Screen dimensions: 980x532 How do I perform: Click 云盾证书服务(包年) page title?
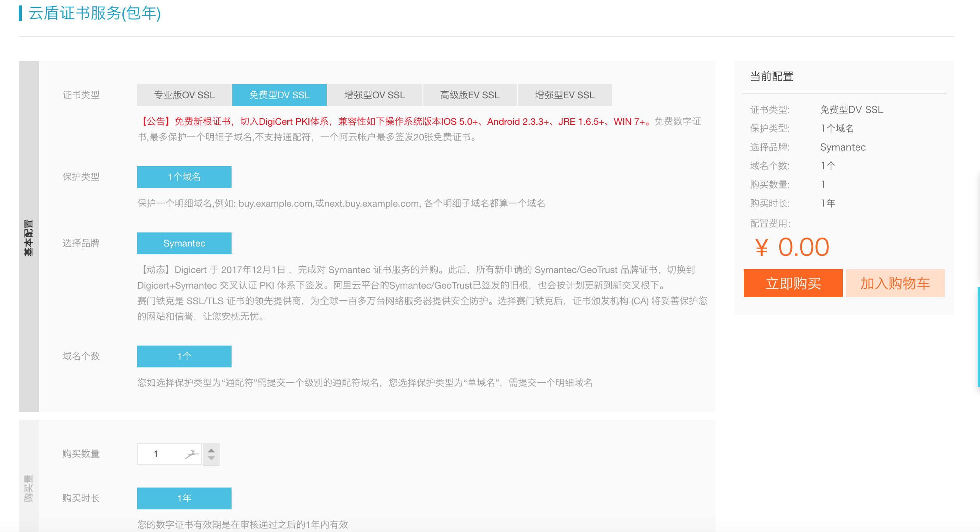point(95,13)
